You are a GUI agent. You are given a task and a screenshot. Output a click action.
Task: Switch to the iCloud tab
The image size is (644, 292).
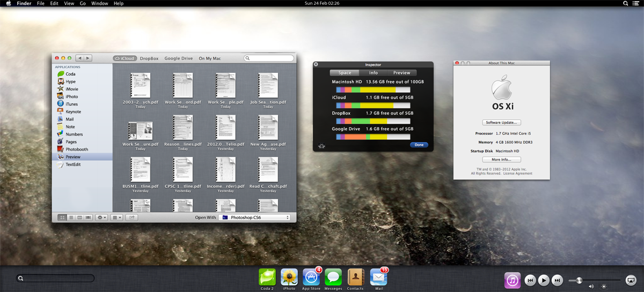(125, 58)
